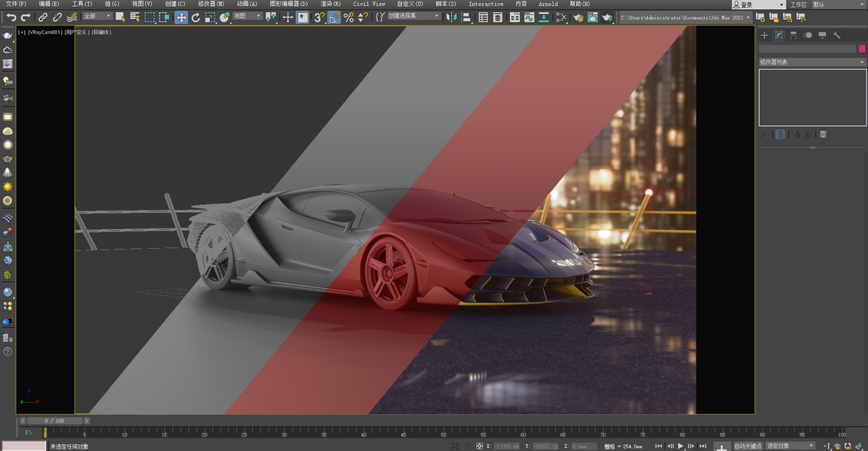The width and height of the screenshot is (868, 451).
Task: Click the Redo arrow icon
Action: coord(26,18)
